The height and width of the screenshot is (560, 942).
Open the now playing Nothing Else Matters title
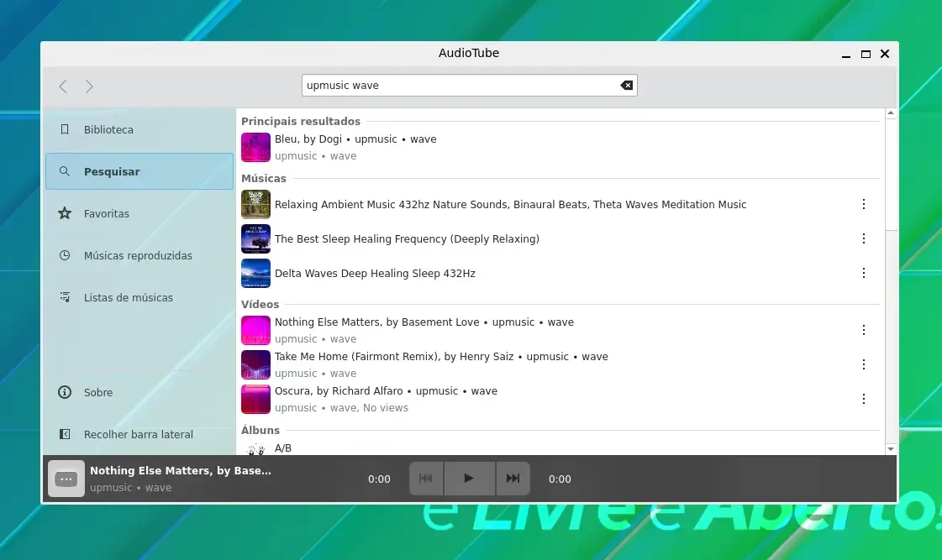pos(180,470)
